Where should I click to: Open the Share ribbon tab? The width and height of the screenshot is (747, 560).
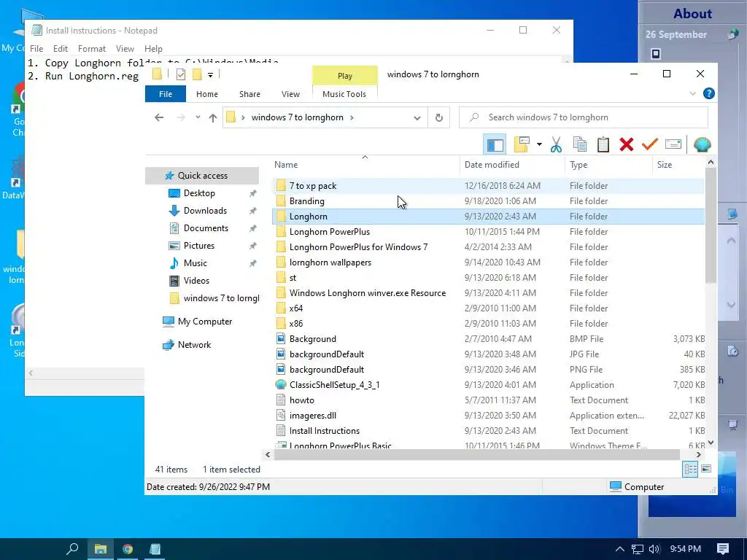(249, 94)
